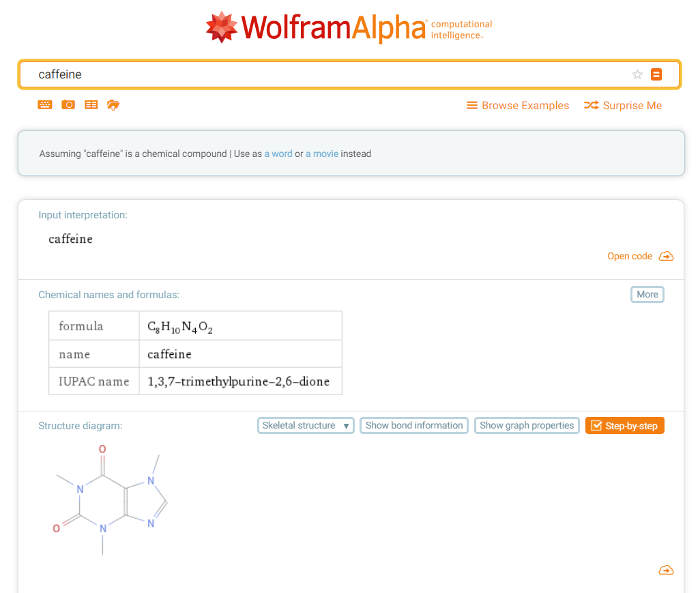The height and width of the screenshot is (593, 700).
Task: Click the 'formula' label cell
Action: pyautogui.click(x=94, y=326)
